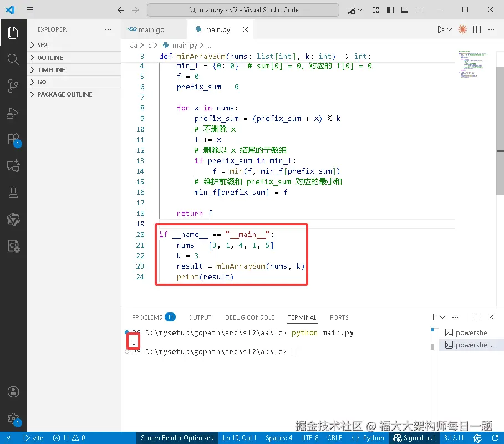
Task: Select Python interpreter 3.12.11
Action: [454, 438]
